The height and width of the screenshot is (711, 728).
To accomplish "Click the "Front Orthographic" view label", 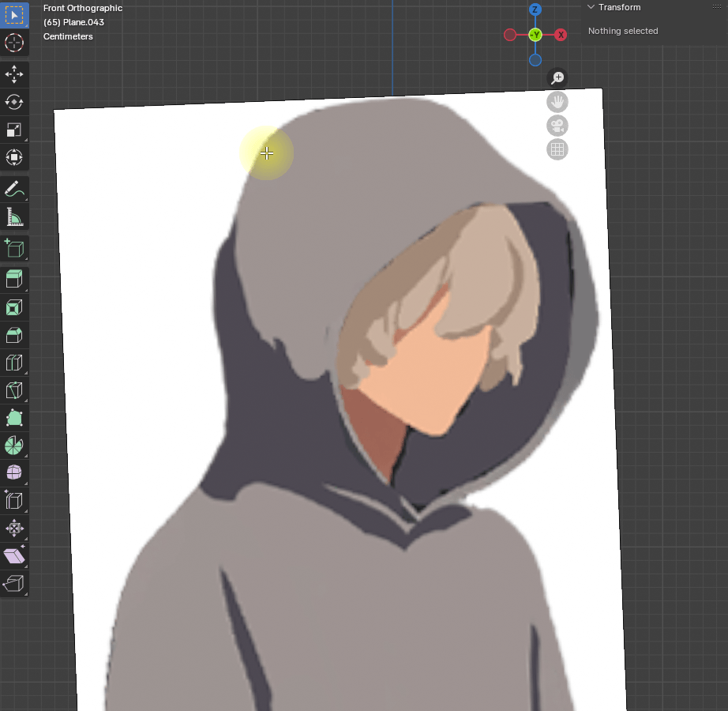I will coord(83,8).
